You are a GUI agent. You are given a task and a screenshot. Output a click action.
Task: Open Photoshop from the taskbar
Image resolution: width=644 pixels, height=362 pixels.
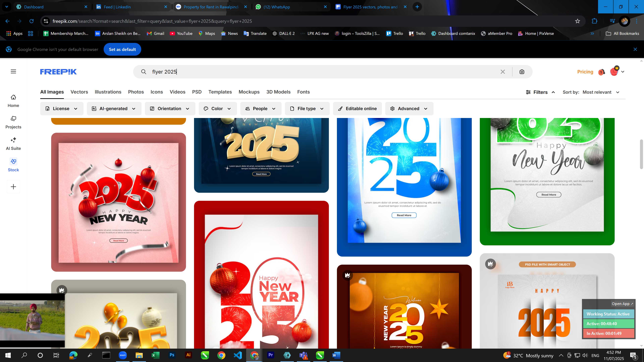coord(172,355)
